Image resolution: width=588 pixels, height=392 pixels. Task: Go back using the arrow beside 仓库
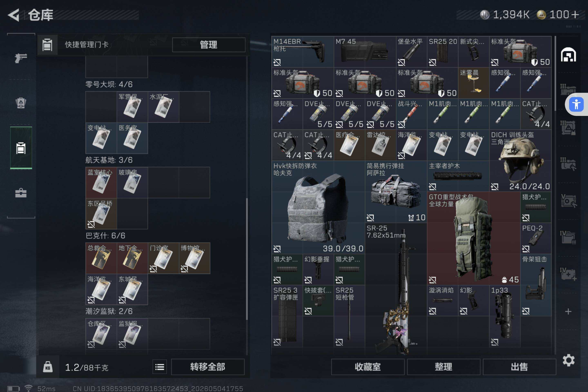pyautogui.click(x=13, y=15)
